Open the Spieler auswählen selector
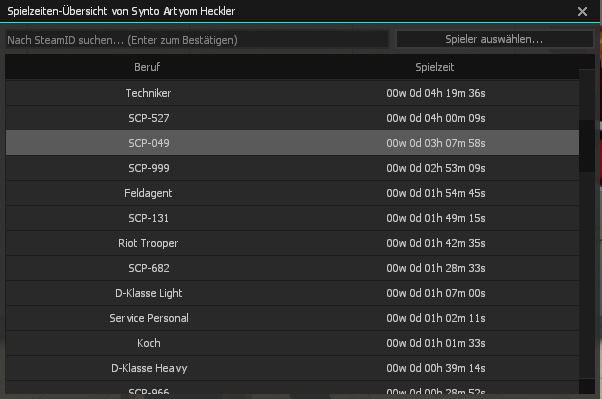Screen dimensions: 602x399 point(494,39)
